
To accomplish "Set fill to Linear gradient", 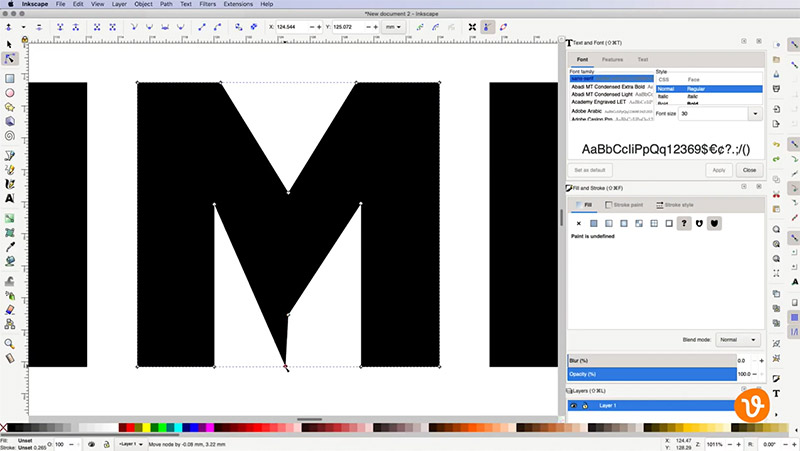I will [609, 223].
